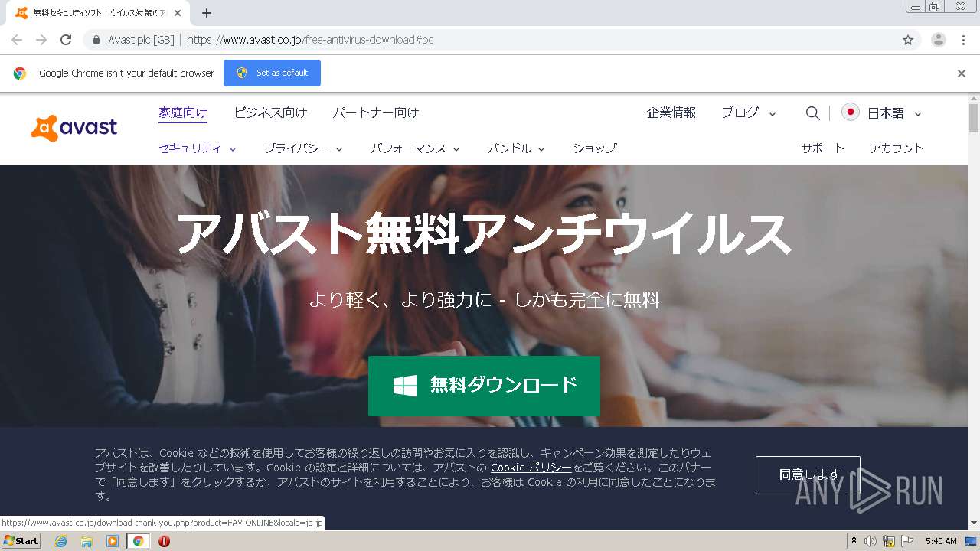Click the Avast logo
Viewport: 980px width, 551px height.
tap(73, 128)
